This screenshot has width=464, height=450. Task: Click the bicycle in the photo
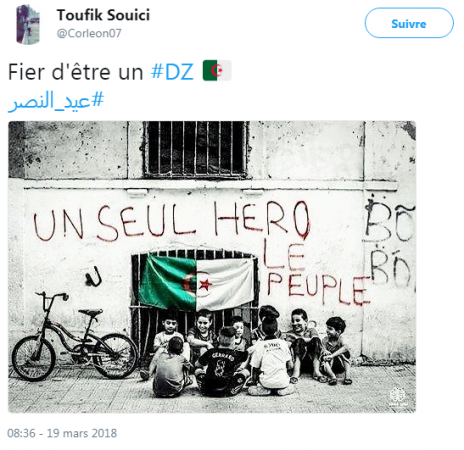(x=75, y=336)
